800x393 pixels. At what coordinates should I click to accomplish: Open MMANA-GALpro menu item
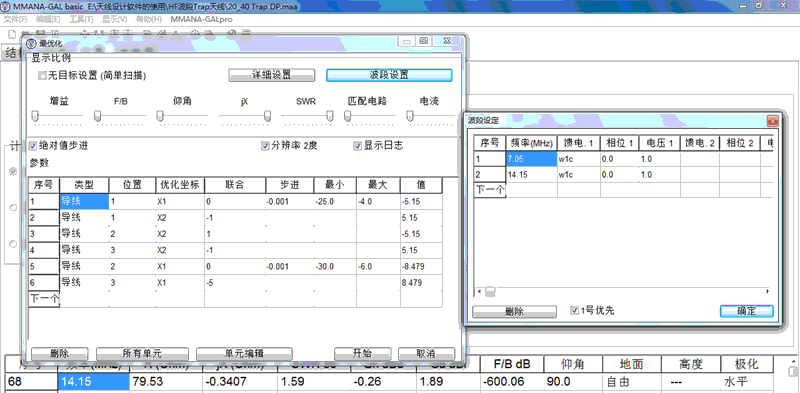pyautogui.click(x=202, y=19)
